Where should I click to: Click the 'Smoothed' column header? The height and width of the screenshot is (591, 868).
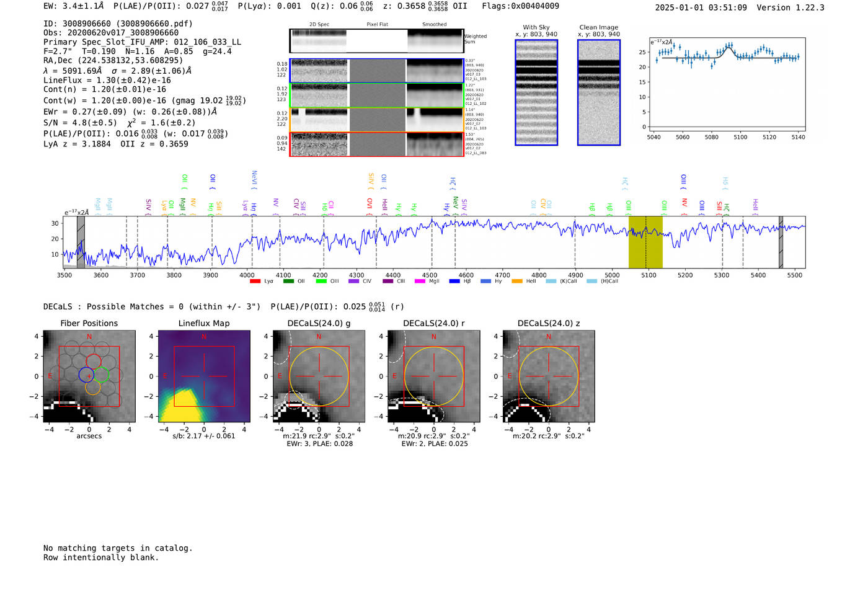(x=435, y=24)
